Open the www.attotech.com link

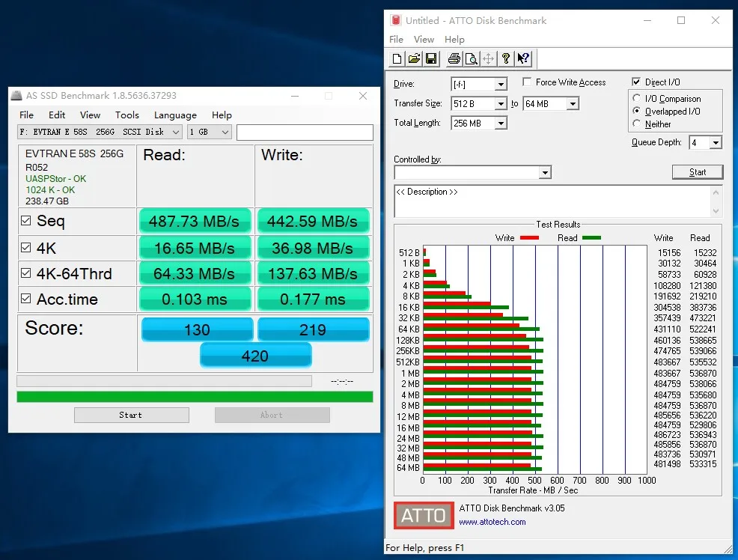(x=492, y=522)
